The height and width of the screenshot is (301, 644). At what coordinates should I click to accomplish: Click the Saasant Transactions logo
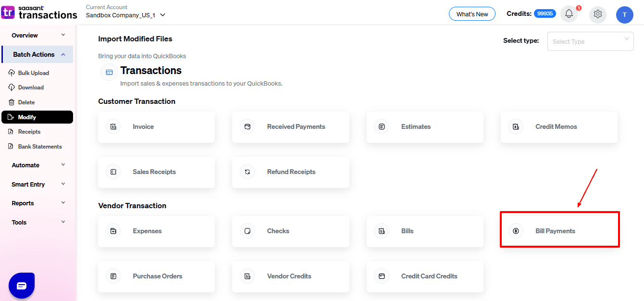point(39,13)
